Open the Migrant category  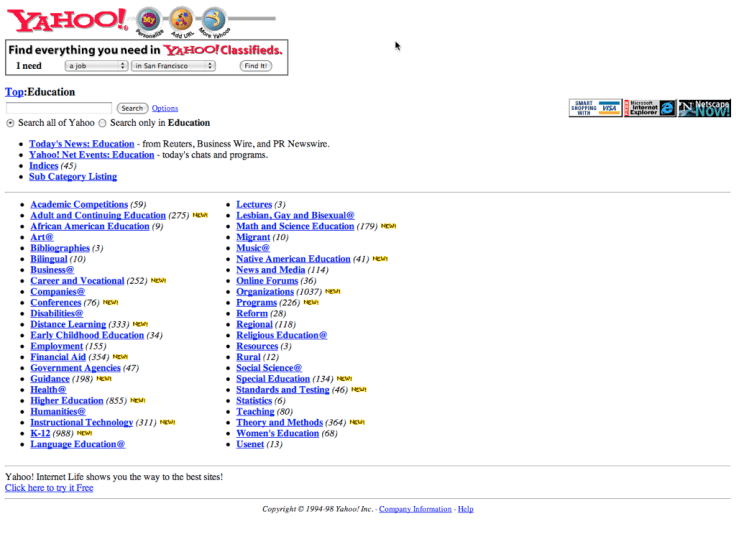pyautogui.click(x=253, y=237)
